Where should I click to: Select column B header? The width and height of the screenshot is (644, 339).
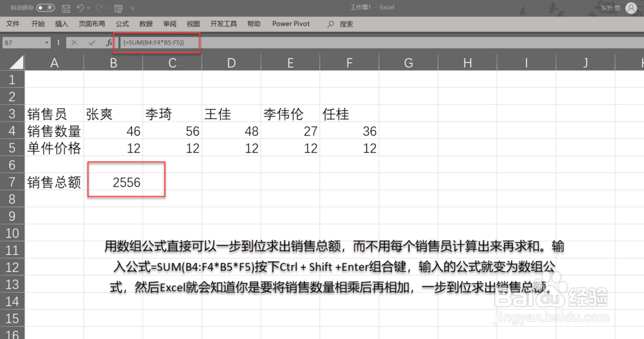pyautogui.click(x=113, y=63)
